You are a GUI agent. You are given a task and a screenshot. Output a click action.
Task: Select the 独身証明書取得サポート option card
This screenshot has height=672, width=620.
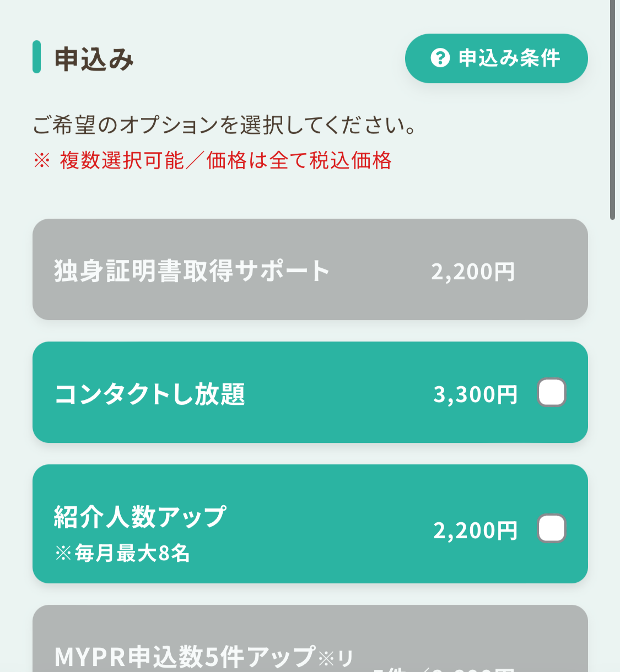(x=310, y=269)
